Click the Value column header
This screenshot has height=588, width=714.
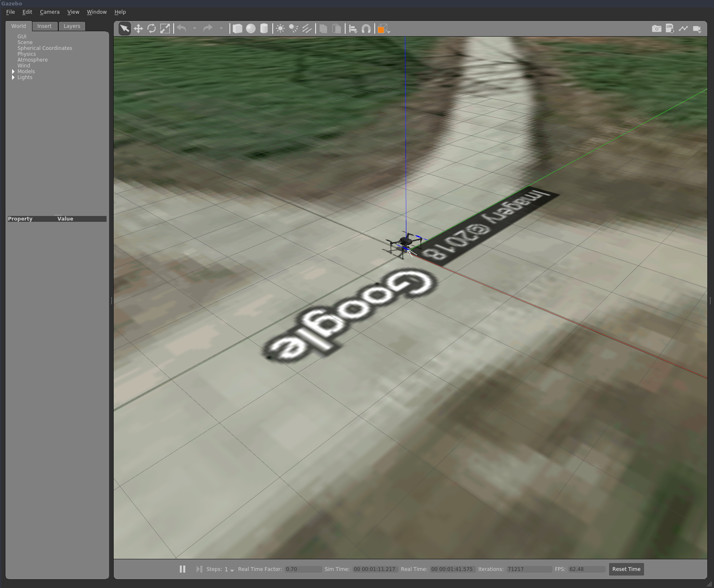(65, 219)
